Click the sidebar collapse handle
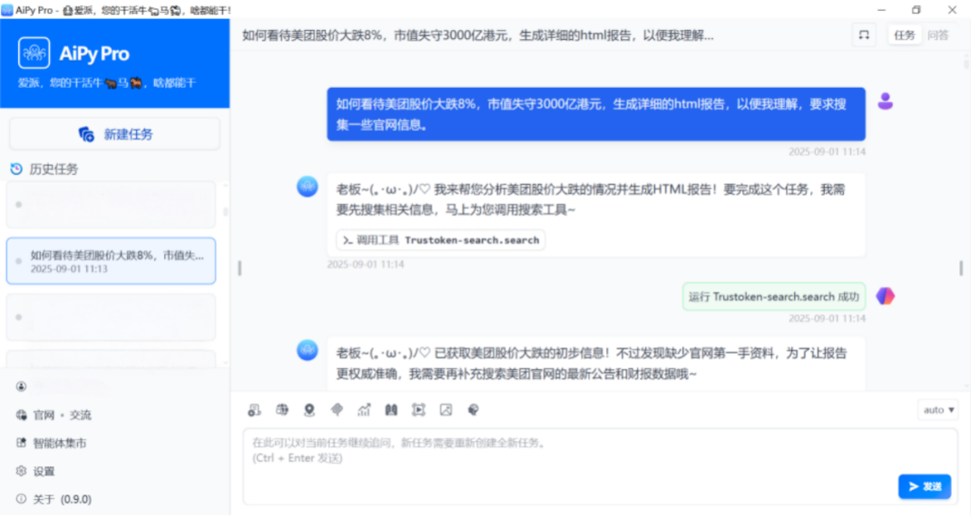 (x=240, y=269)
